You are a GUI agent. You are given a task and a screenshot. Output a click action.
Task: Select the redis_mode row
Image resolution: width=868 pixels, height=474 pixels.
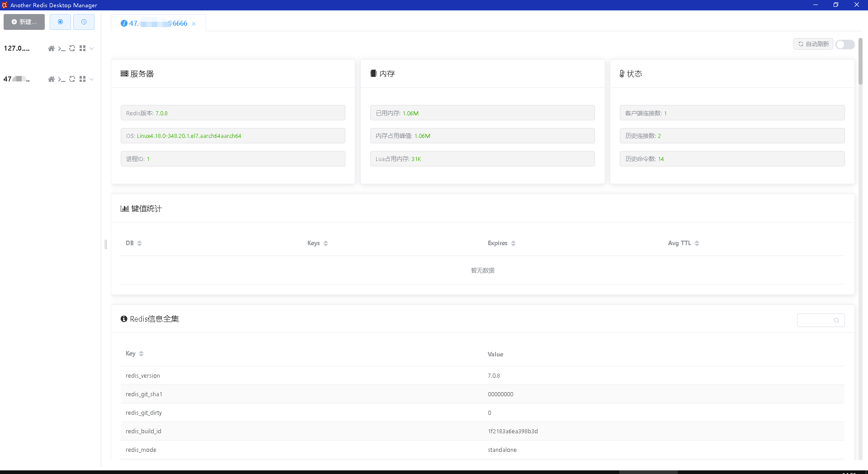[x=482, y=450]
